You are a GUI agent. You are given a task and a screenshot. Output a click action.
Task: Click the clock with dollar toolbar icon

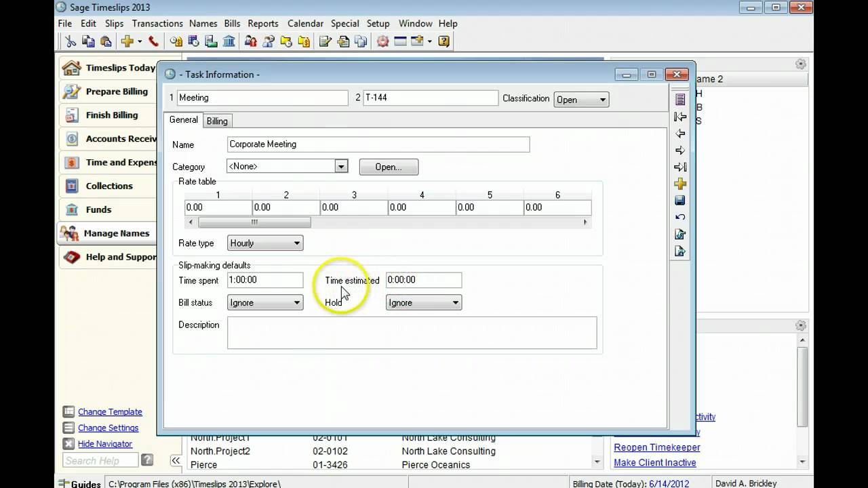(x=176, y=41)
